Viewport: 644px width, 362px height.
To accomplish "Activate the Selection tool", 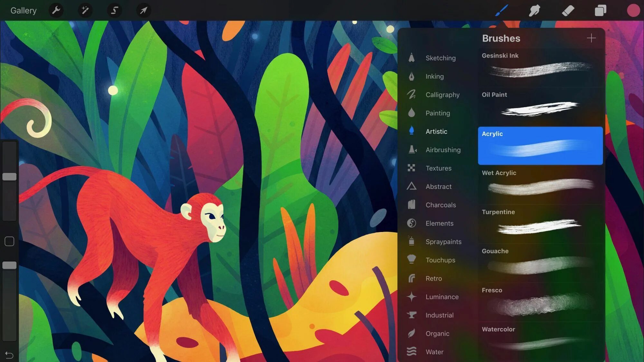I will click(114, 10).
